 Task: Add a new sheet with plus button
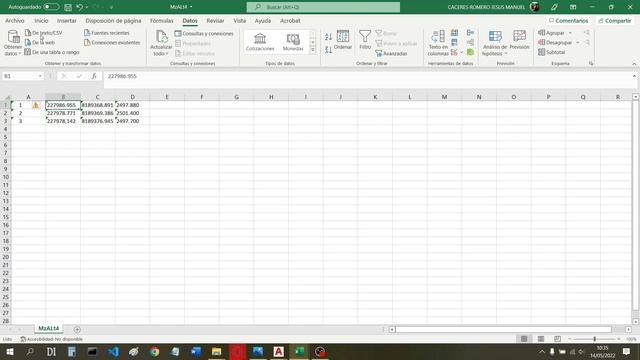77,329
